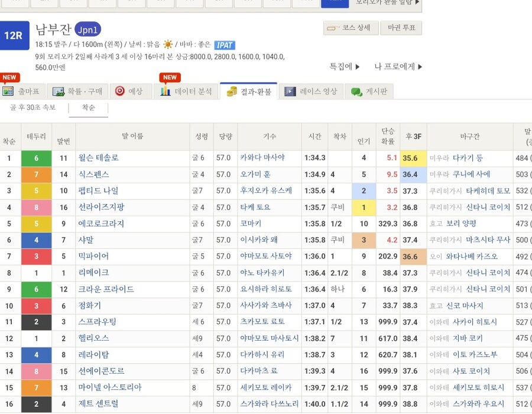The height and width of the screenshot is (414, 532).
Task: Click the film icon for 레이스 영상
Action: pyautogui.click(x=290, y=92)
